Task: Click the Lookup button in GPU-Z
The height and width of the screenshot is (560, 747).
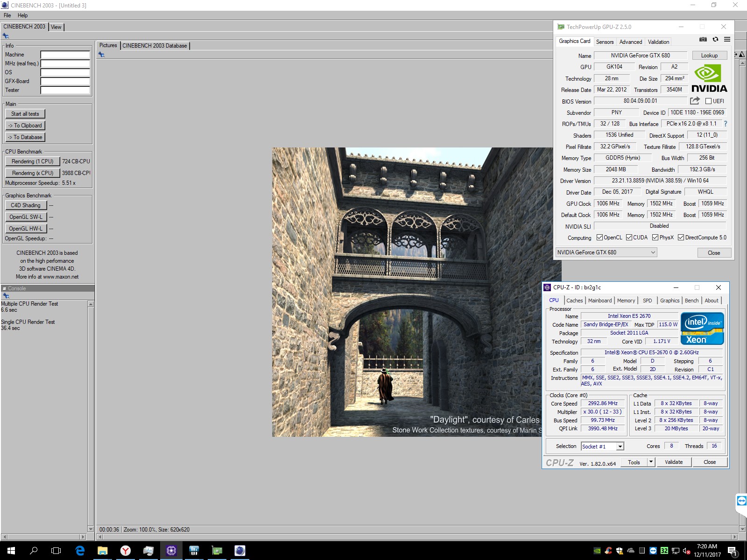Action: [x=709, y=56]
